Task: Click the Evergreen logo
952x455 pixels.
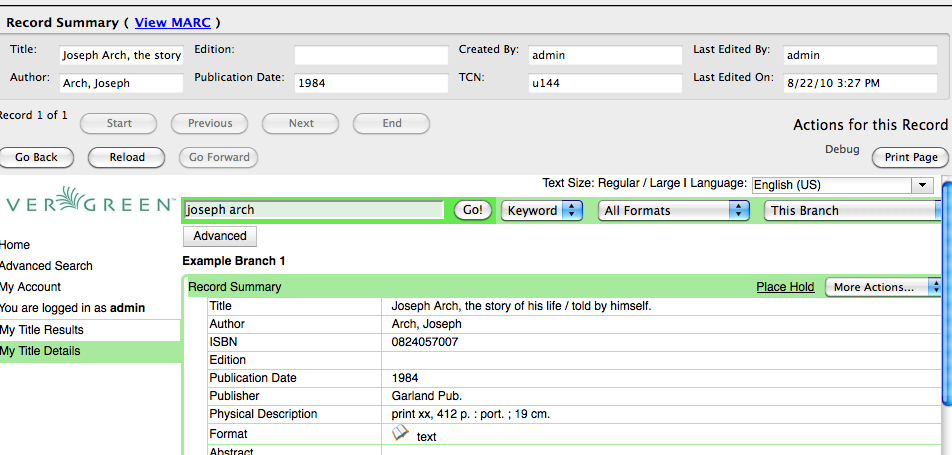Action: pos(88,202)
